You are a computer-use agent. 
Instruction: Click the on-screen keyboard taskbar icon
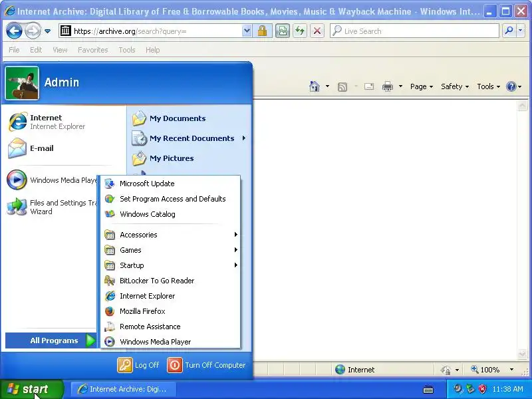click(x=428, y=389)
